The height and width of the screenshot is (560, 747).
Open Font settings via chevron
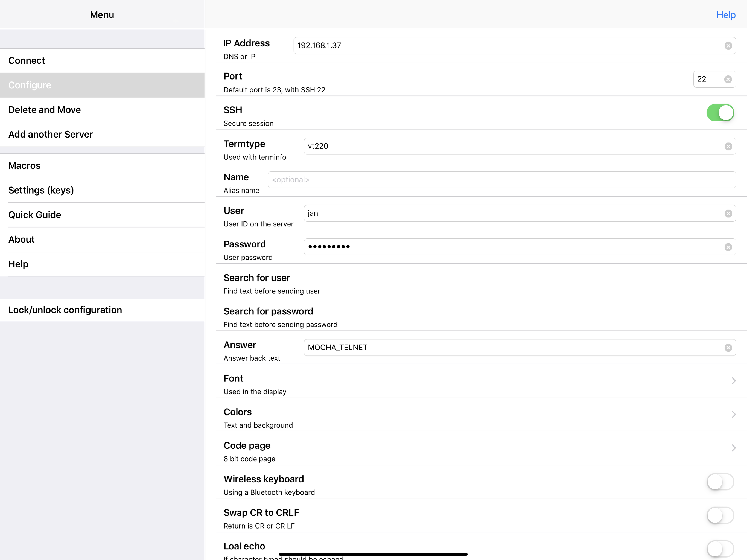click(x=733, y=381)
